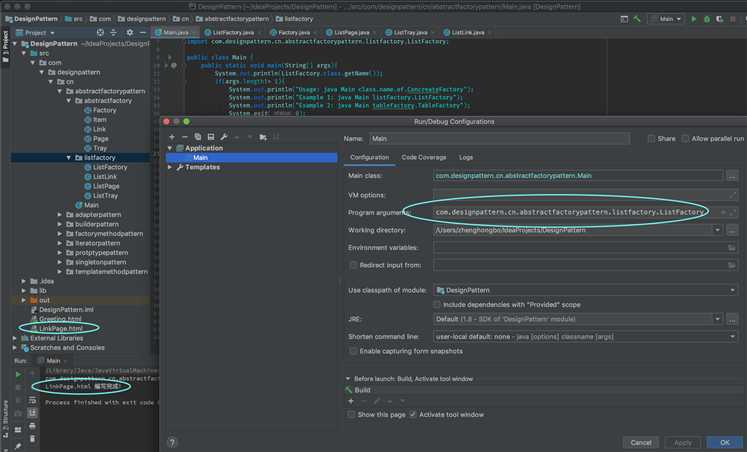
Task: Hide the Project panel with the minus icon
Action: click(x=143, y=32)
